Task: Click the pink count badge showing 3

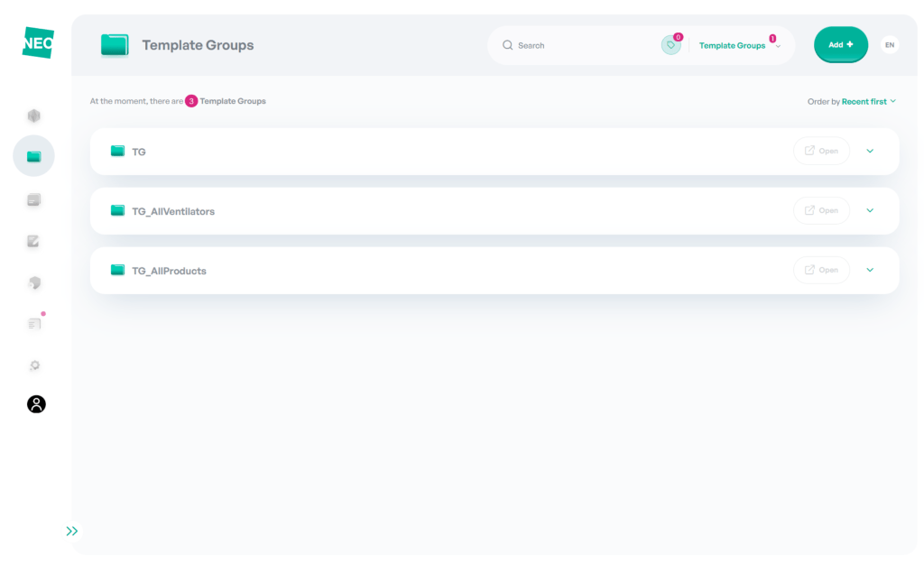Action: coord(191,101)
